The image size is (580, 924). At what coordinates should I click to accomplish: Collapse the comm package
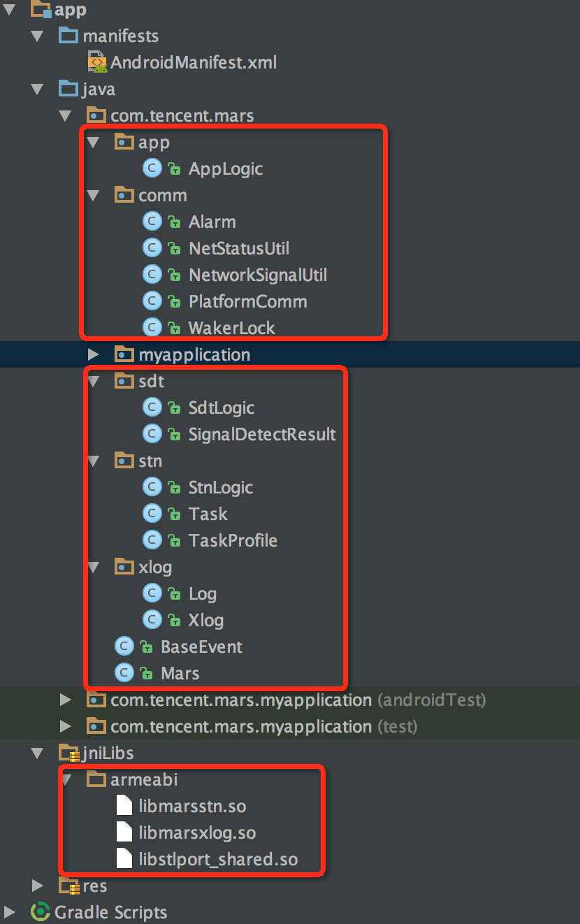coord(93,195)
